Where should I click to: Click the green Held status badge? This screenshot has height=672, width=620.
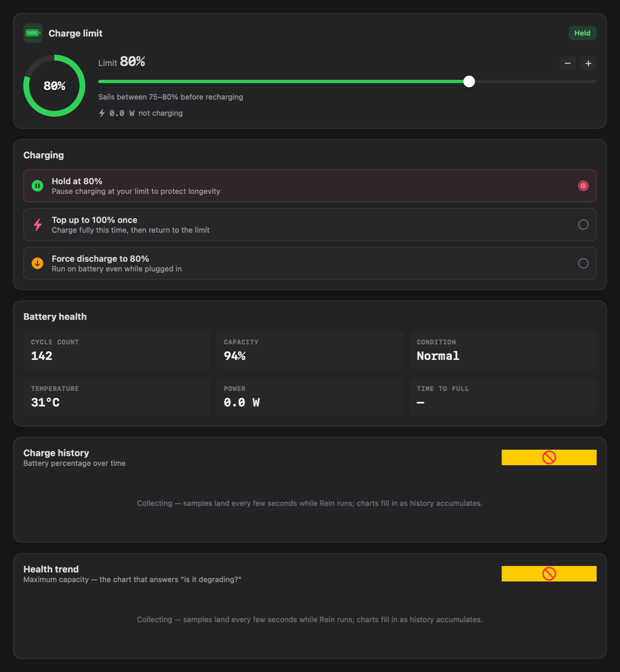tap(583, 33)
